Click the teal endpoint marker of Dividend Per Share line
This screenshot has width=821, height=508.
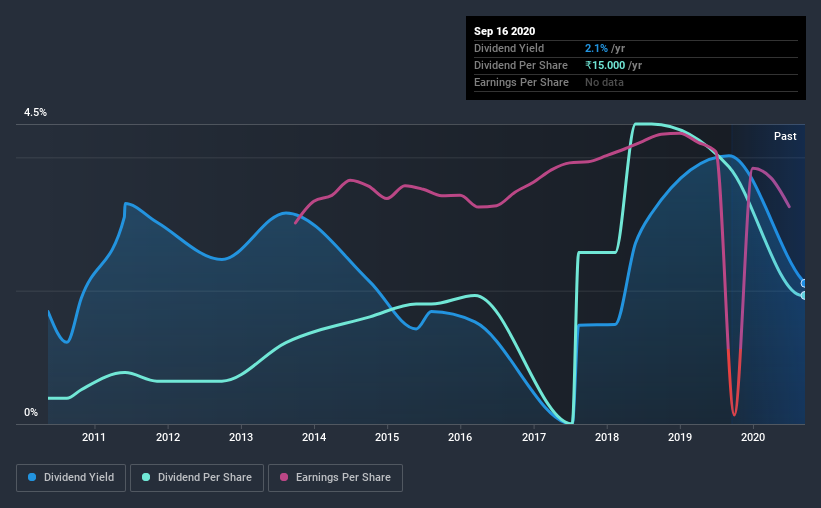(804, 295)
